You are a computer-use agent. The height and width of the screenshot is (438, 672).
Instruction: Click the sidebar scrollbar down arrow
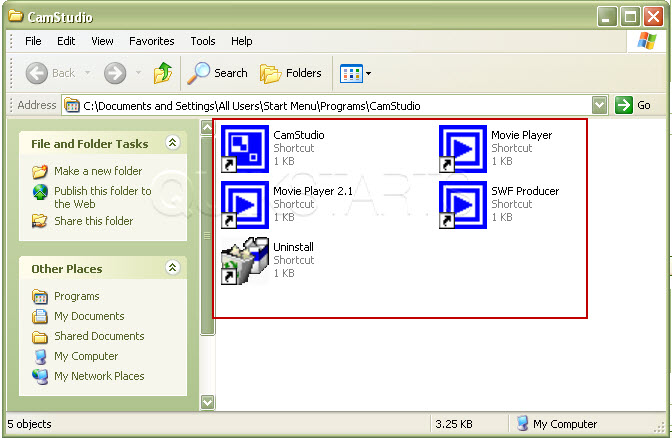tap(207, 402)
